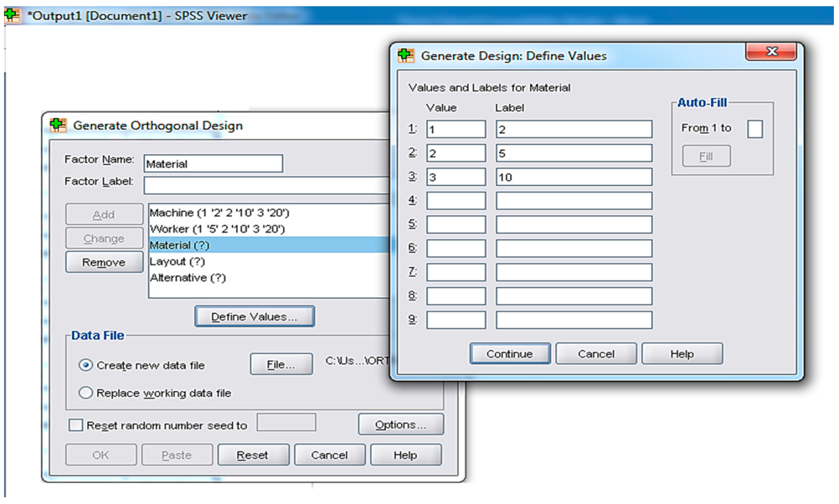Remove the selected factor
Viewport: 839px width, 504px height.
pyautogui.click(x=104, y=262)
